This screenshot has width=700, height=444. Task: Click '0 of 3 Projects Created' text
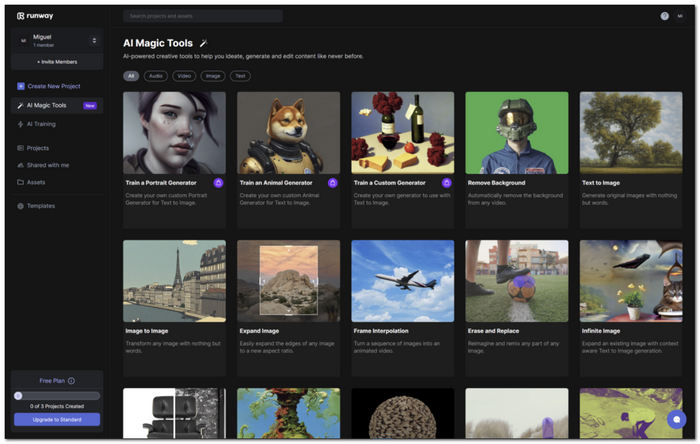pyautogui.click(x=57, y=407)
